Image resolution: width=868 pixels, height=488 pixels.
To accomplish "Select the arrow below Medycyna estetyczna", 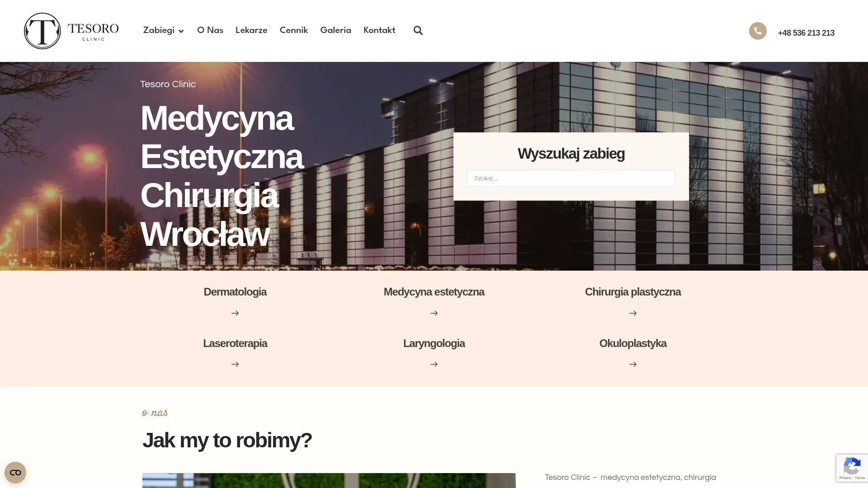I will (x=434, y=313).
